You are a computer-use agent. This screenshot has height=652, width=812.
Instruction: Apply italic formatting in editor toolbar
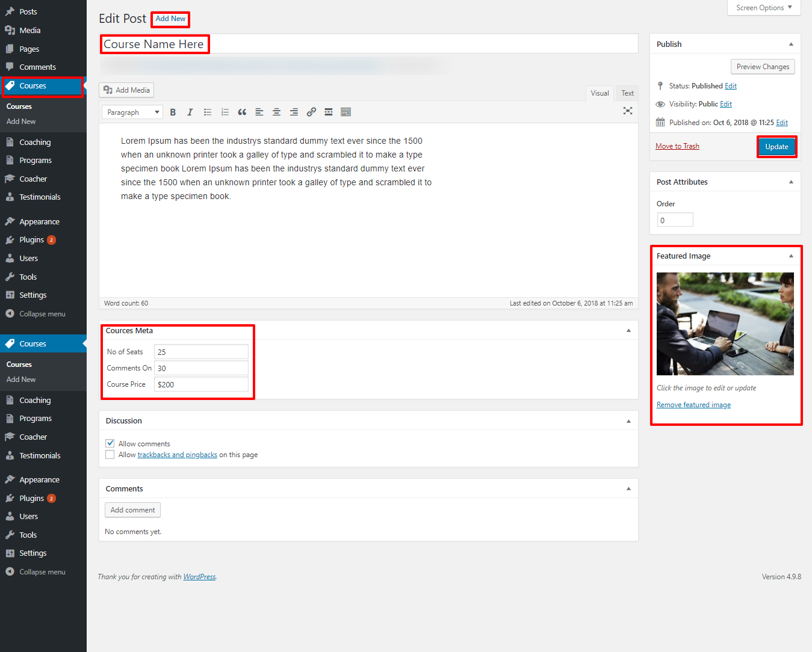(190, 112)
